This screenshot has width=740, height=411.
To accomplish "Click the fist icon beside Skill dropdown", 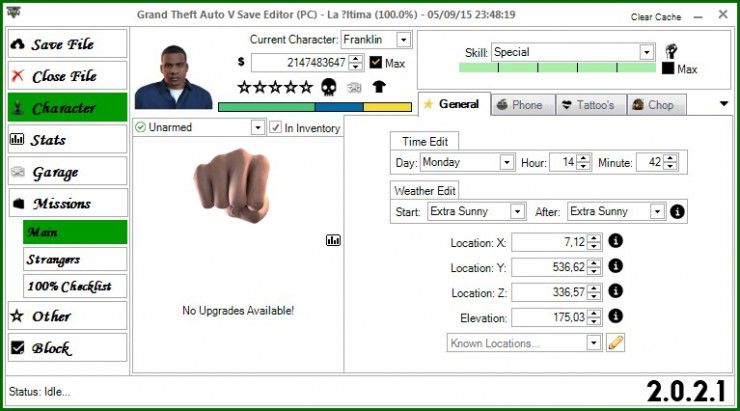I will [x=671, y=51].
